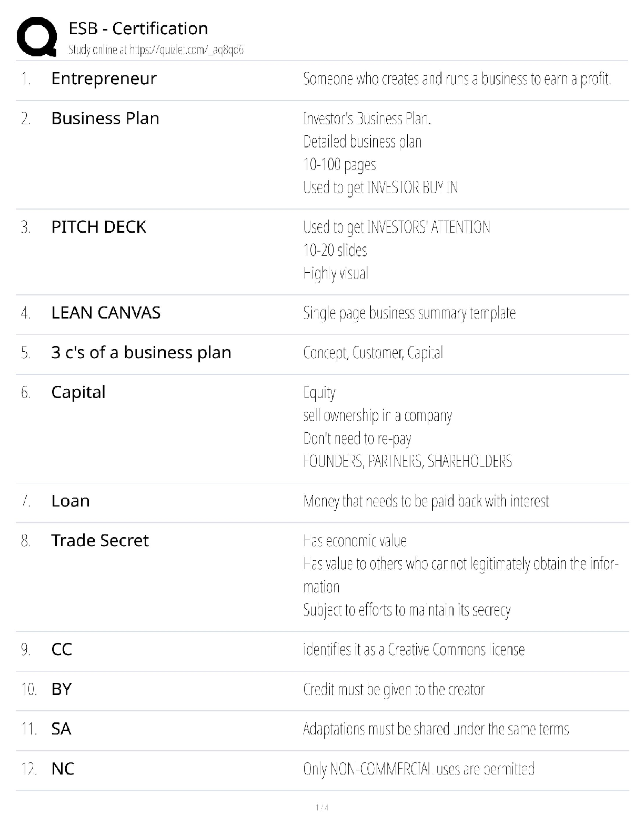Image resolution: width=644 pixels, height=834 pixels.
Task: Select the SA term
Action: pyautogui.click(x=61, y=729)
